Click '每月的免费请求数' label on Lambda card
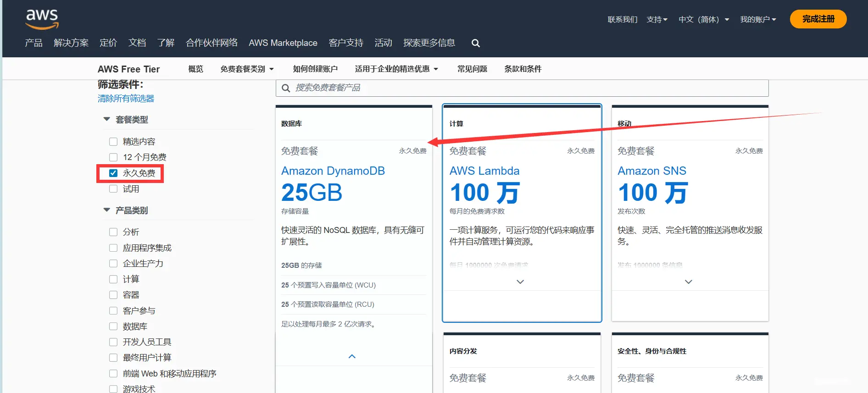 tap(477, 211)
